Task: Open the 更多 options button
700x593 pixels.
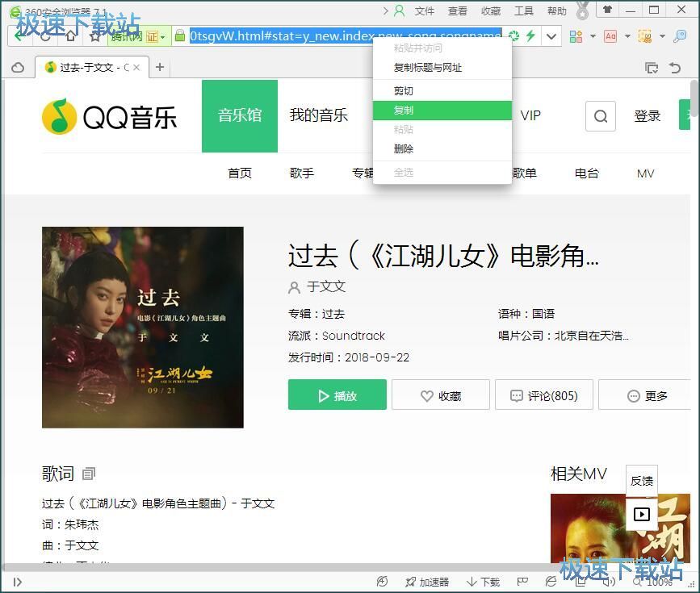Action: point(648,396)
